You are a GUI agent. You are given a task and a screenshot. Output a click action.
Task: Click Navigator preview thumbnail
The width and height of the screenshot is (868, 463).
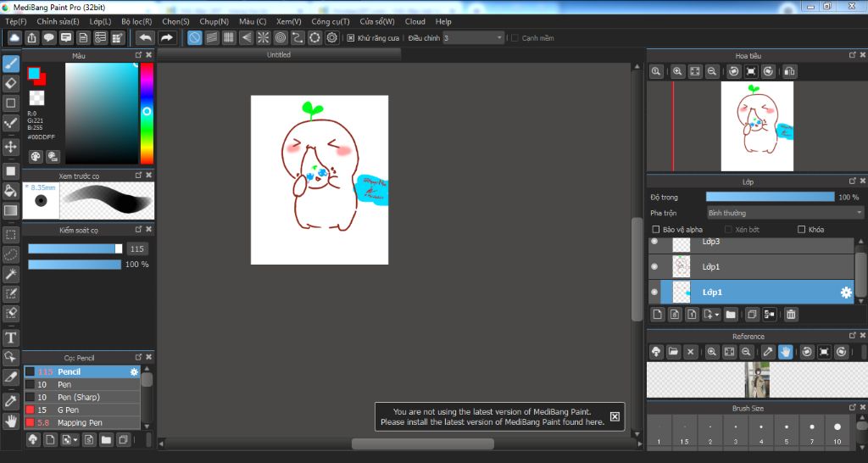tap(757, 126)
